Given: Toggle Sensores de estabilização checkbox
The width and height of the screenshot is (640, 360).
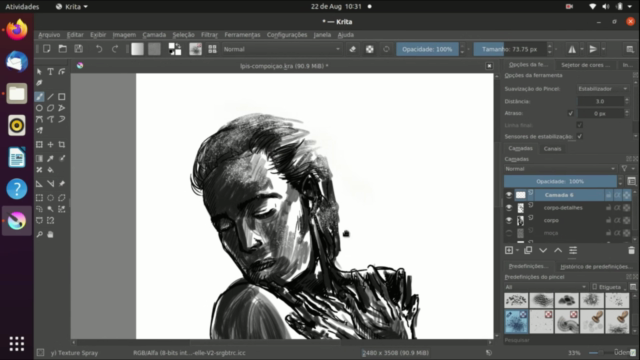Looking at the screenshot, I should tap(580, 136).
